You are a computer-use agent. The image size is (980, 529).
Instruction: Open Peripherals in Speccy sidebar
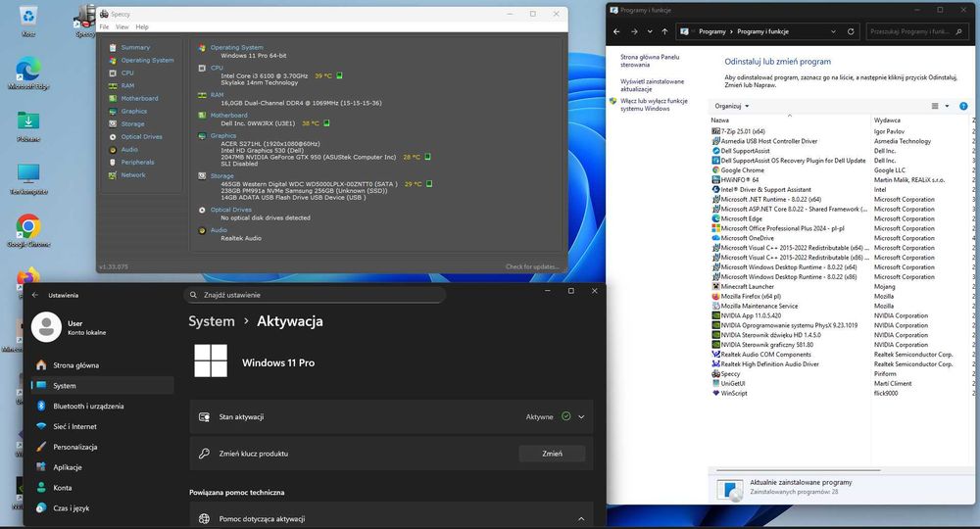pyautogui.click(x=137, y=163)
